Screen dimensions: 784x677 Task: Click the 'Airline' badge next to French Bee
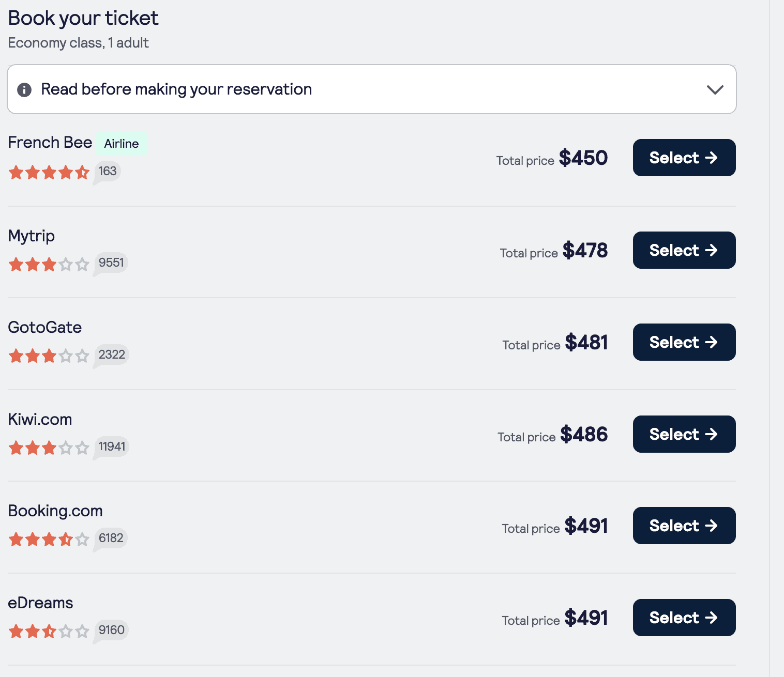click(122, 143)
